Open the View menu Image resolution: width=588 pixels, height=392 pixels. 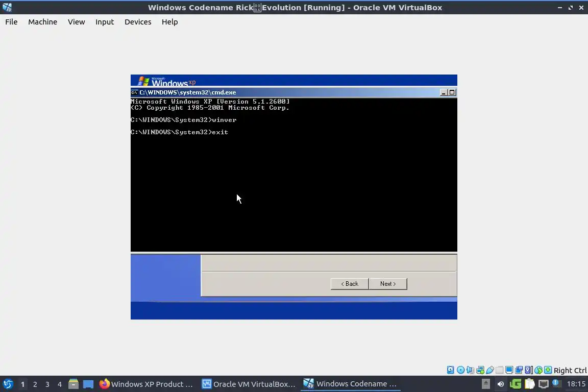pos(76,22)
